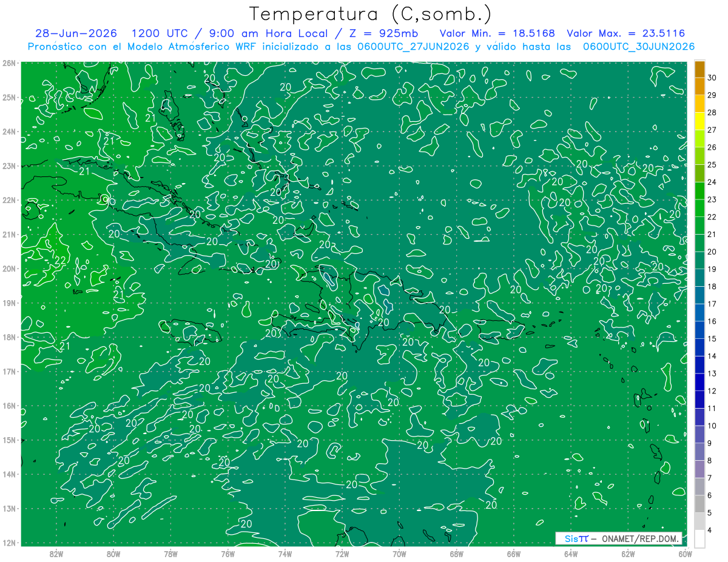Viewport: 728px width, 562px height.
Task: Click the 15N latitude label
Action: 9,440
